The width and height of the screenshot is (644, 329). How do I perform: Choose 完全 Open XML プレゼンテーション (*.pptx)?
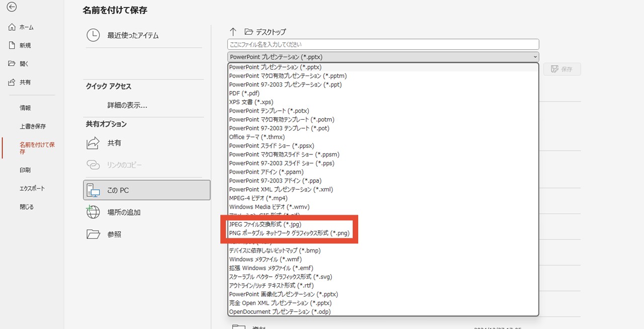383,303
